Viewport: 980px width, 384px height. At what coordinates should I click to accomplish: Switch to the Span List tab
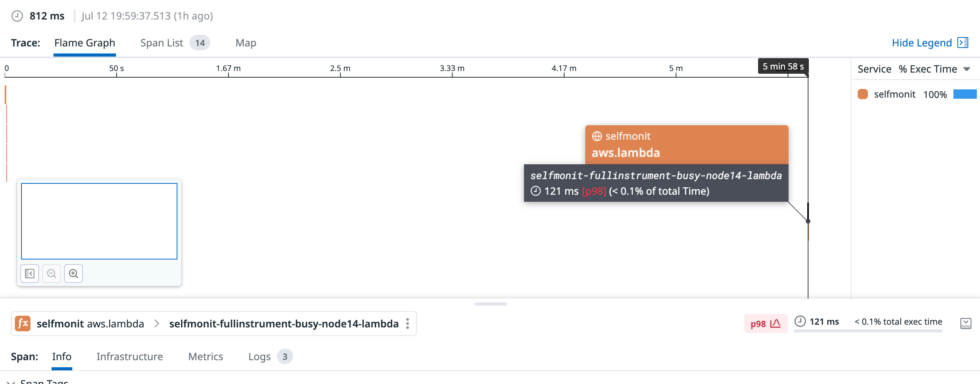coord(162,43)
